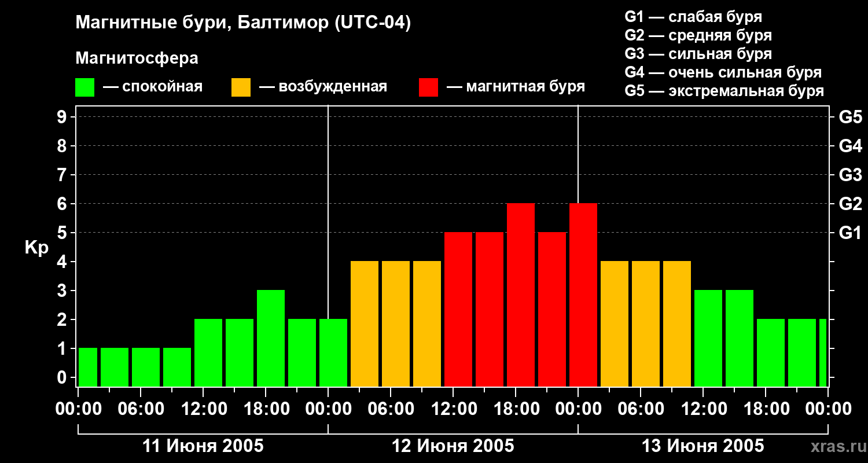This screenshot has width=868, height=463.
Task: Select the title 'Магнитные бури, Балтимор (UTC-04)'
Action: 243,24
